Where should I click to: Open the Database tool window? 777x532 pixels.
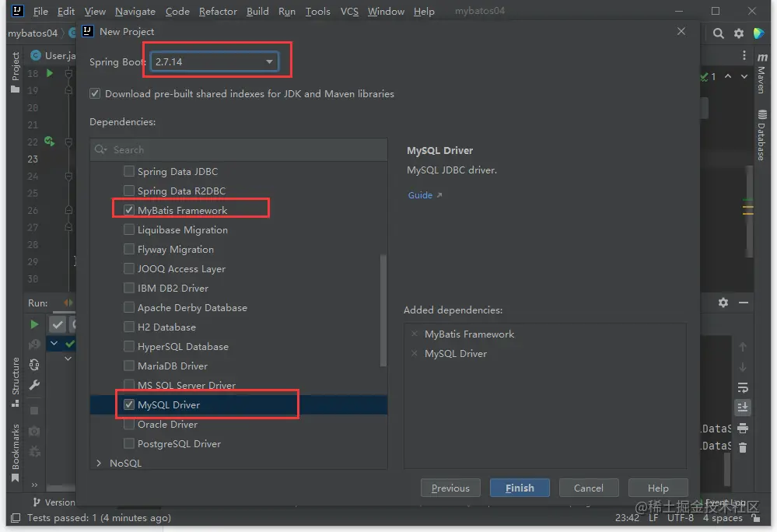tap(762, 135)
